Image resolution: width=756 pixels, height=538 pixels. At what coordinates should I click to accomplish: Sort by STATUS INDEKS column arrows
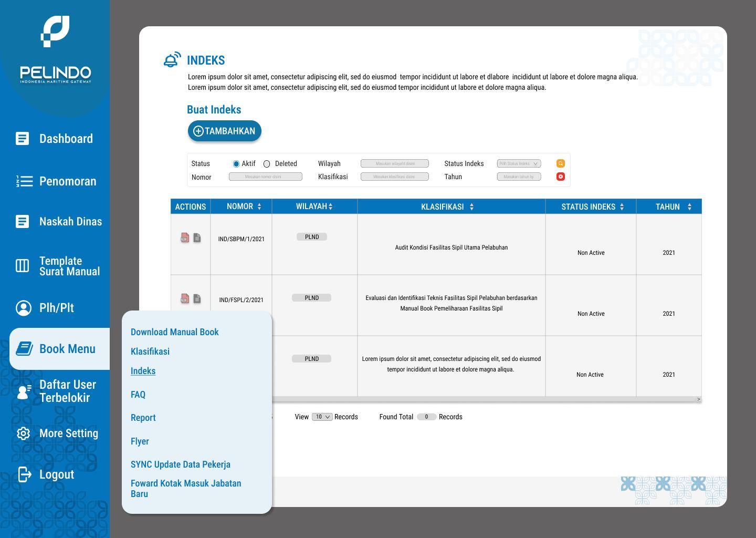click(622, 207)
